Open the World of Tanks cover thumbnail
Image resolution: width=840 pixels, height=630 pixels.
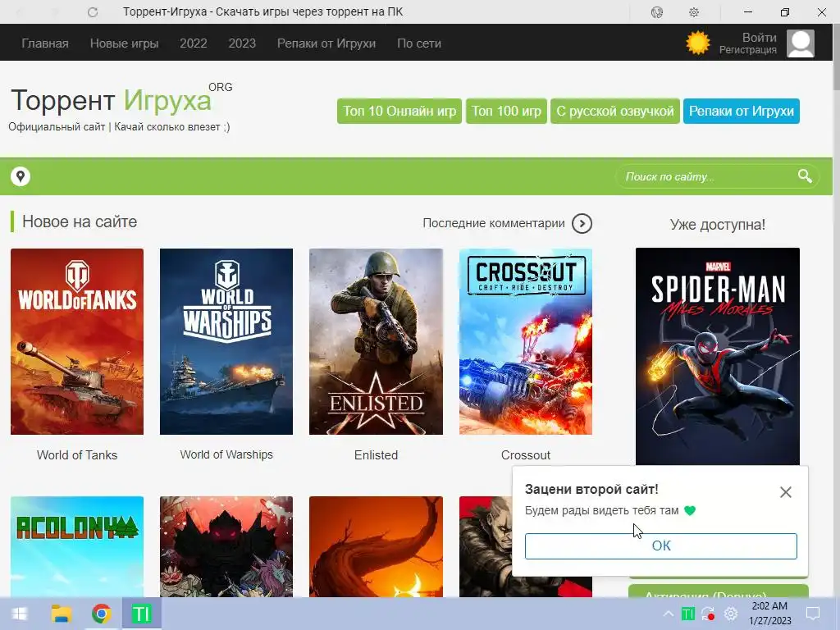click(77, 341)
